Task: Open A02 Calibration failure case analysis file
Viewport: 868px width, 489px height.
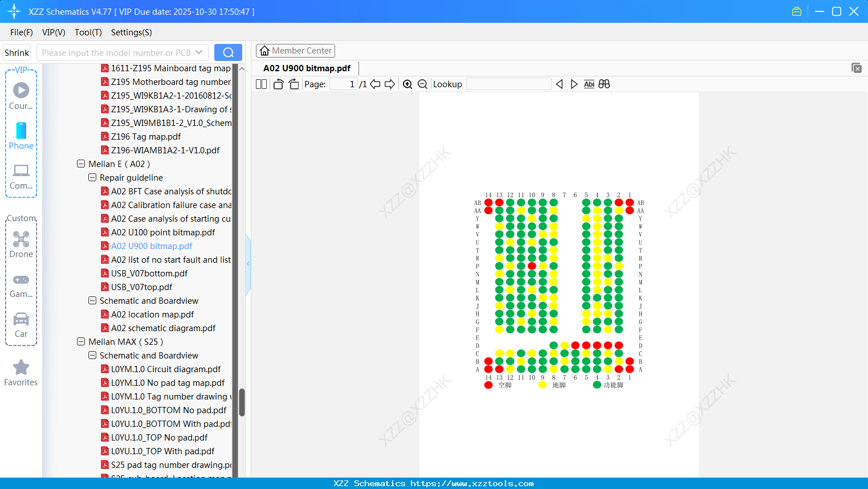Action: coord(166,205)
